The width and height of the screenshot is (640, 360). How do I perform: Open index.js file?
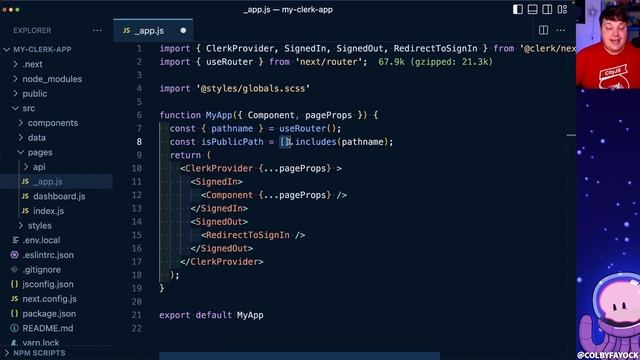pyautogui.click(x=49, y=211)
